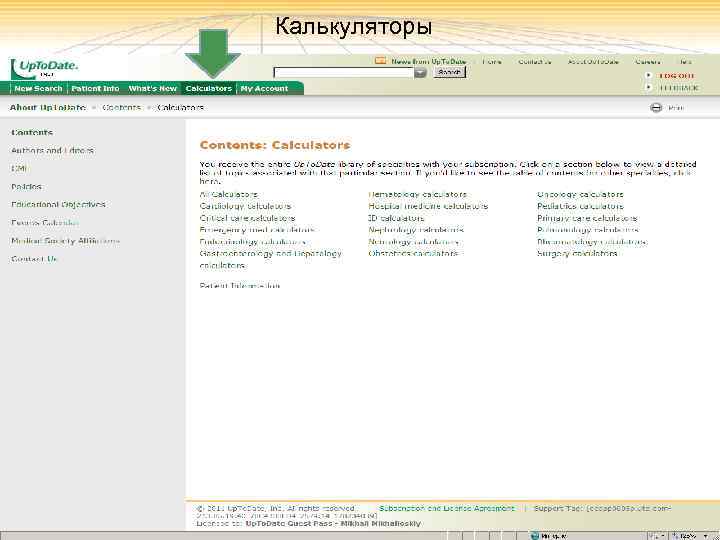Open the All Calculators link
This screenshot has width=720, height=540.
(229, 194)
